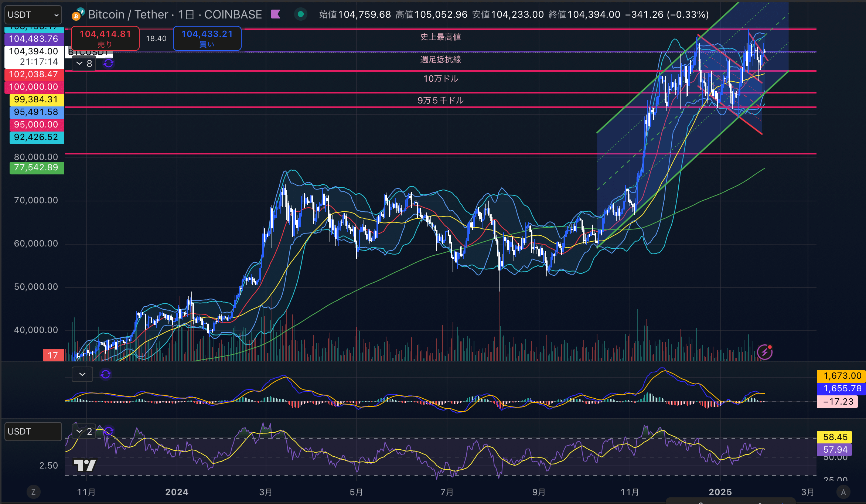Click the 2025 label on the time axis
This screenshot has width=866, height=504.
click(x=720, y=492)
